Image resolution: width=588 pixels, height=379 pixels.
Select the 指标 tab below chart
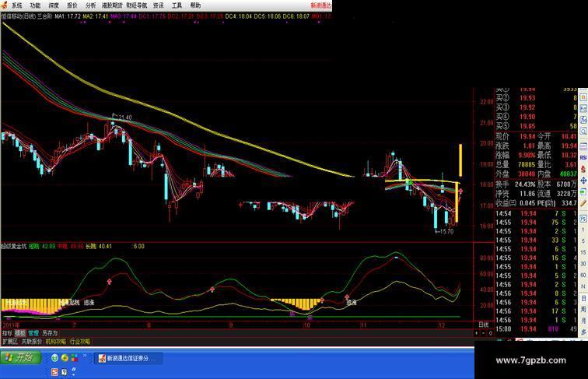tap(7, 333)
